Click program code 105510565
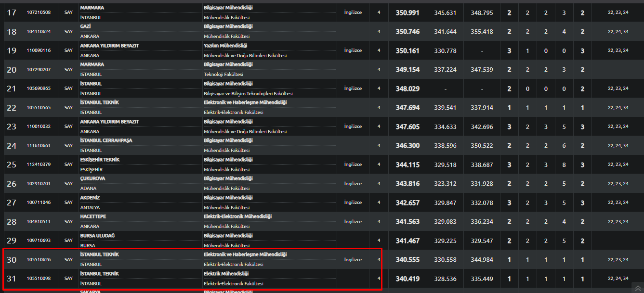 [39, 107]
